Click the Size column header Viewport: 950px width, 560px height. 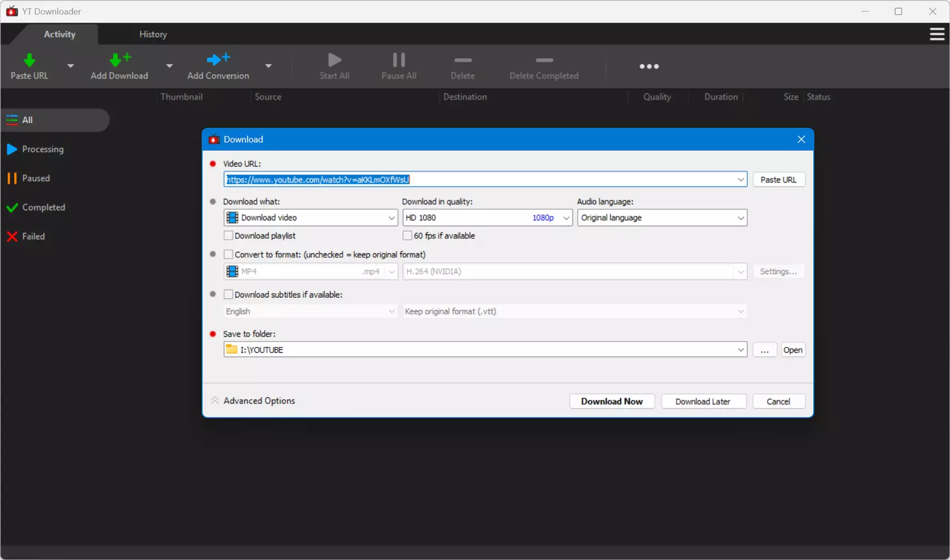(x=791, y=97)
